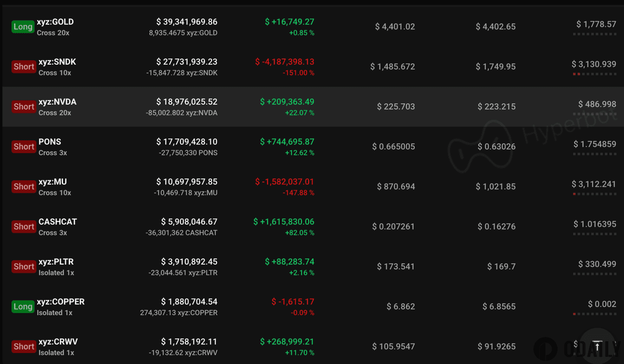Select the xyz:SNDK asset name

[x=57, y=62]
